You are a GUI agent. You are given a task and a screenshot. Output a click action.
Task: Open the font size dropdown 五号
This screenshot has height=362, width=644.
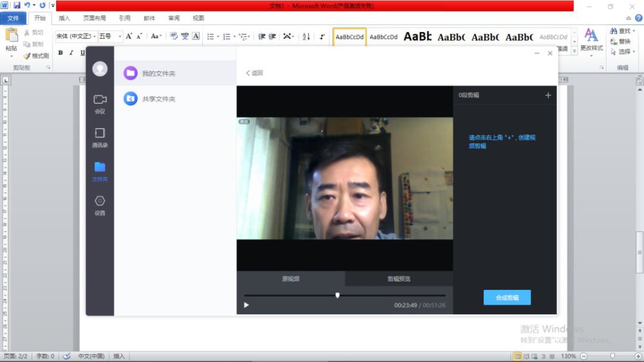coord(120,37)
